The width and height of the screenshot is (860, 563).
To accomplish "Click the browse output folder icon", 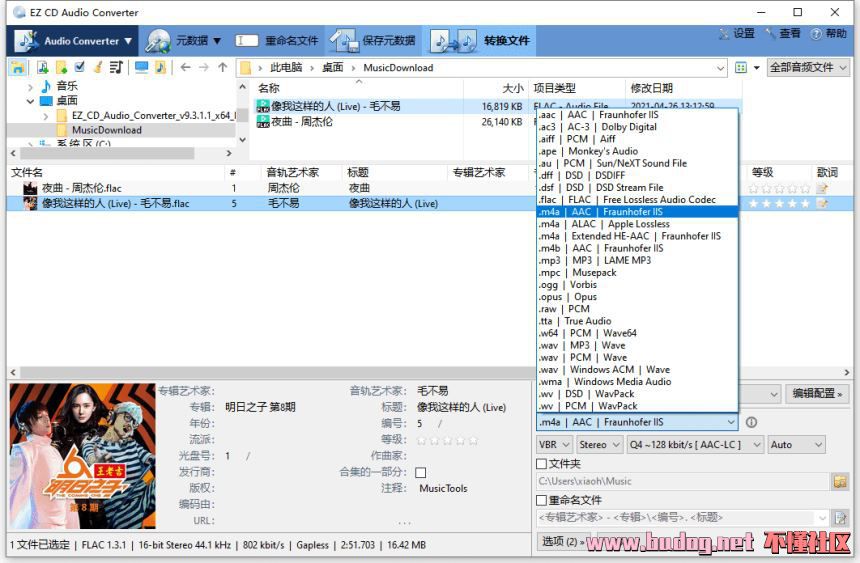I will pos(840,482).
